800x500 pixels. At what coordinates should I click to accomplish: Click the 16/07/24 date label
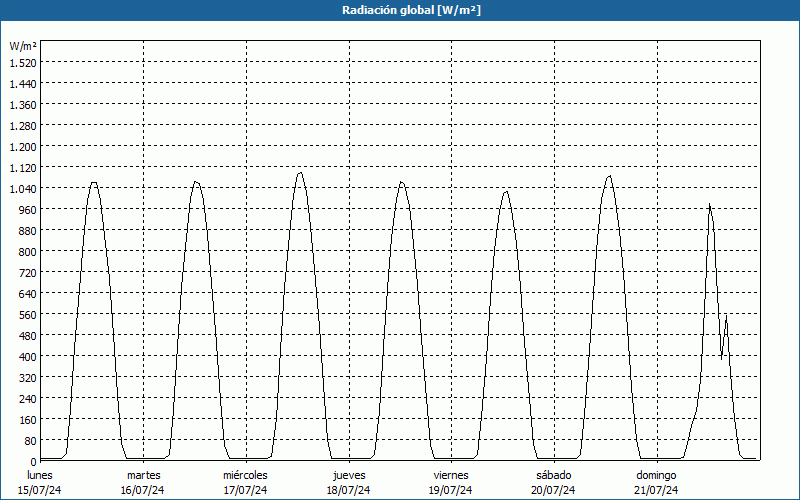click(143, 490)
